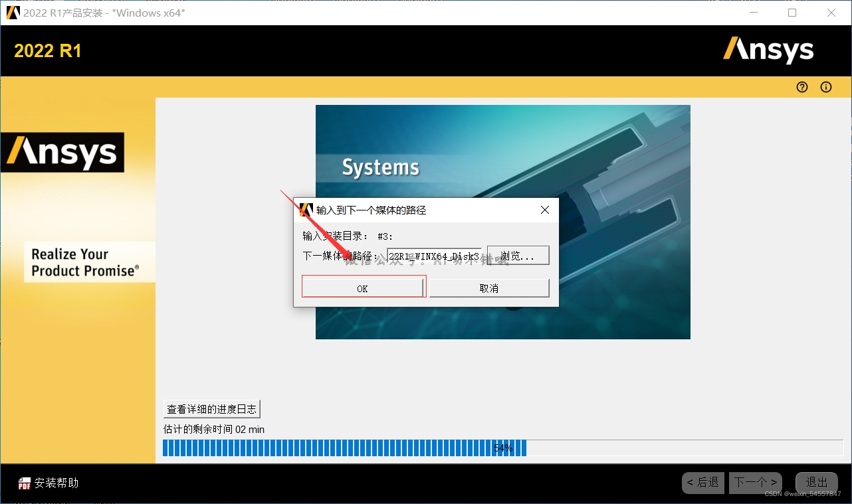Image resolution: width=852 pixels, height=504 pixels.
Task: Open the help question mark icon
Action: pos(802,87)
